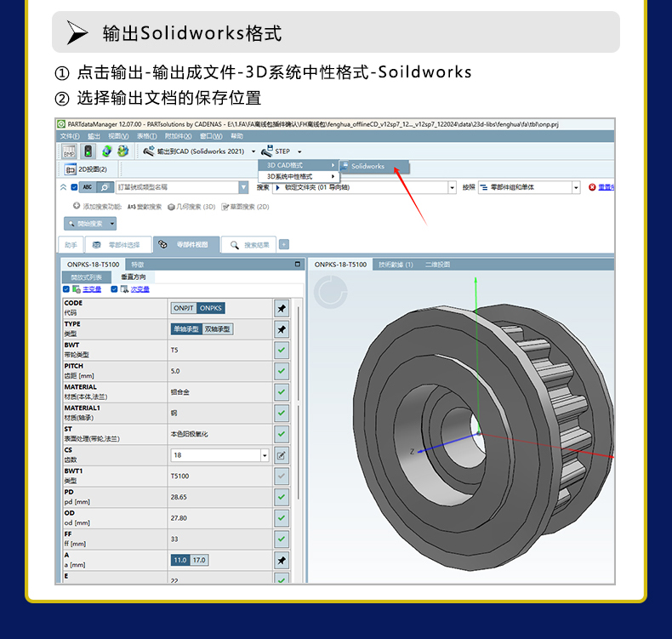Click the BMP export icon in toolbar
The image size is (672, 639).
70,151
